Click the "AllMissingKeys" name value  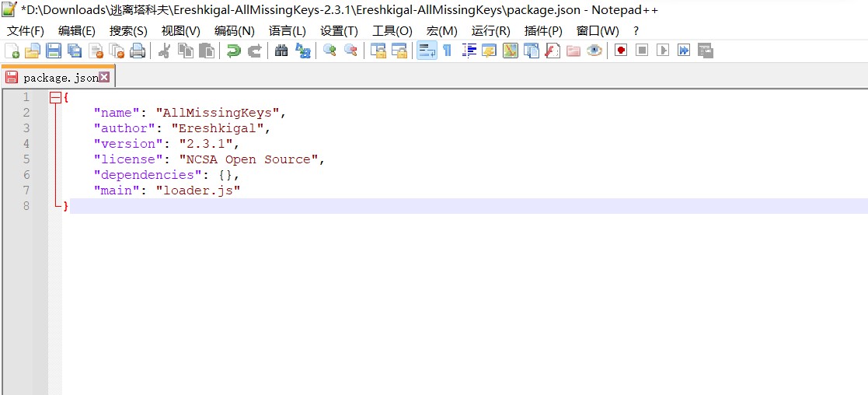coord(218,113)
